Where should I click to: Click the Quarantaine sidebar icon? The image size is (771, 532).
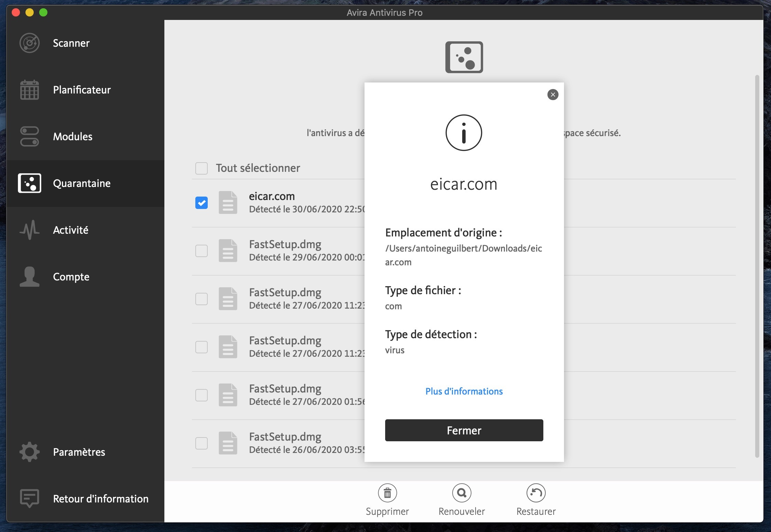30,183
